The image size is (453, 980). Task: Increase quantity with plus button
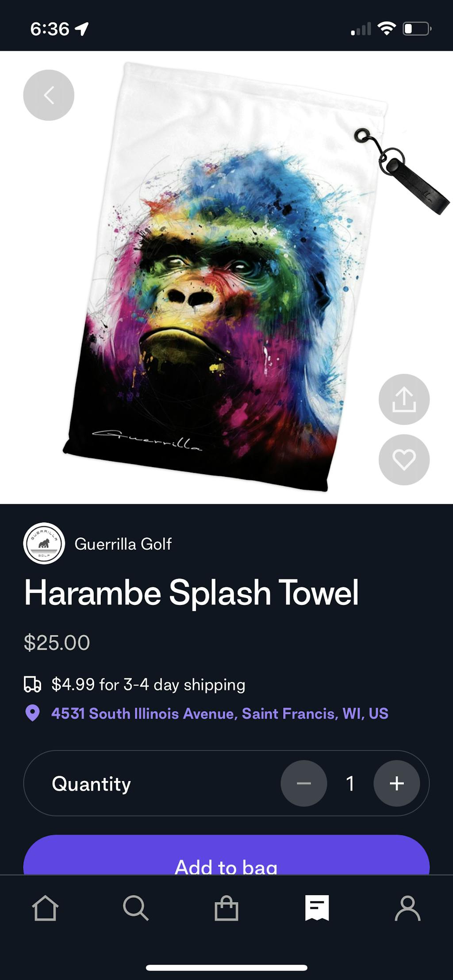[397, 783]
